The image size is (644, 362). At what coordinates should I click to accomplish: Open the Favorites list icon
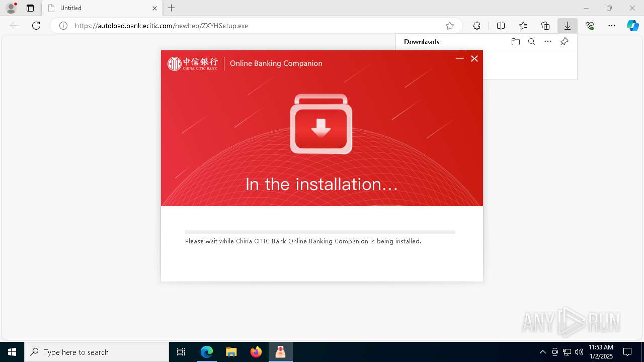[523, 26]
